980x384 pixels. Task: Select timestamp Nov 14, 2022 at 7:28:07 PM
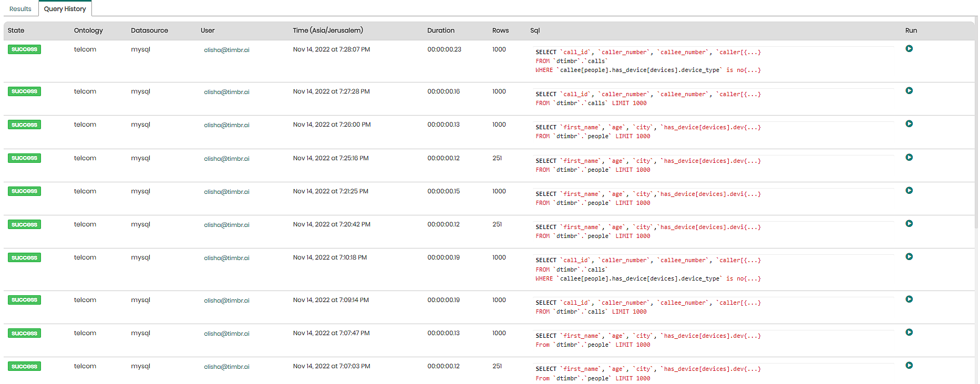[x=332, y=49]
